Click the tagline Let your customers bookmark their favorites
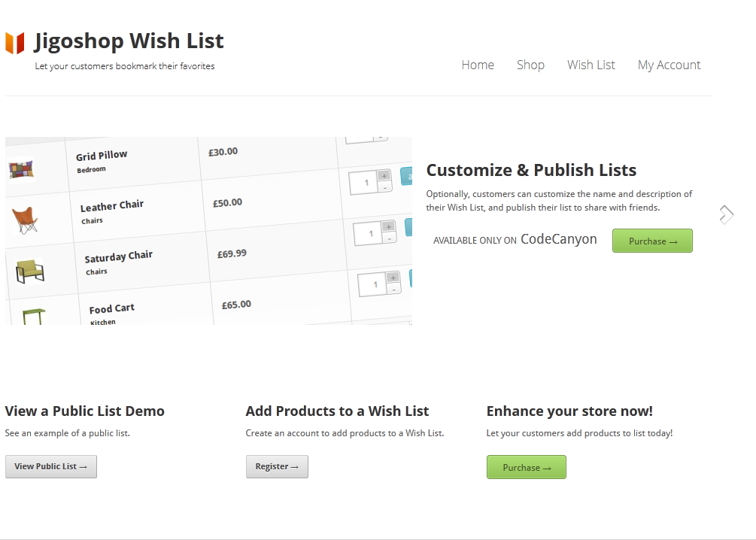 click(x=124, y=66)
